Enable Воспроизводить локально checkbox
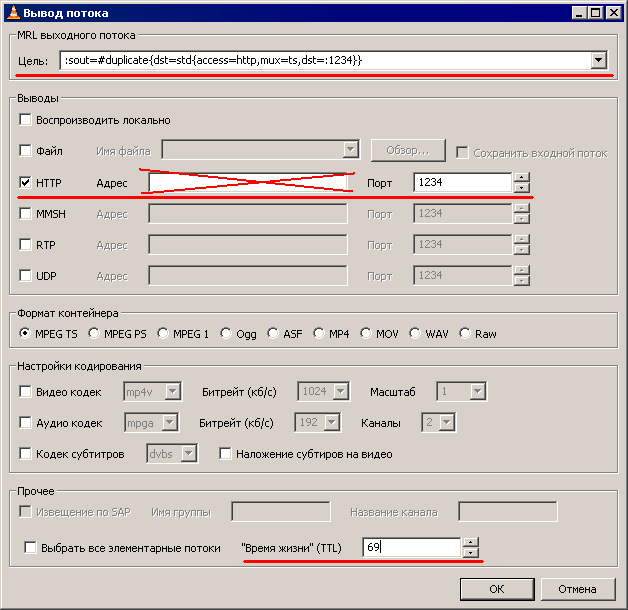Viewport: 628px width, 610px height. [25, 120]
